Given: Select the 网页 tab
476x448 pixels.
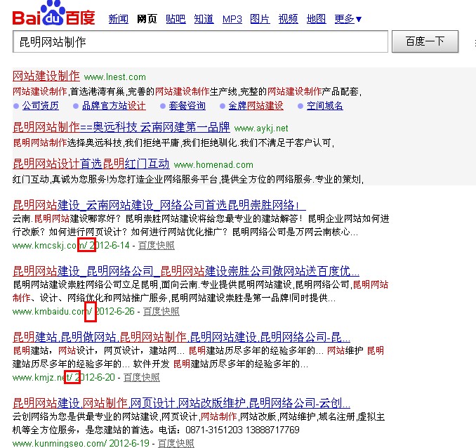Looking at the screenshot, I should (147, 19).
